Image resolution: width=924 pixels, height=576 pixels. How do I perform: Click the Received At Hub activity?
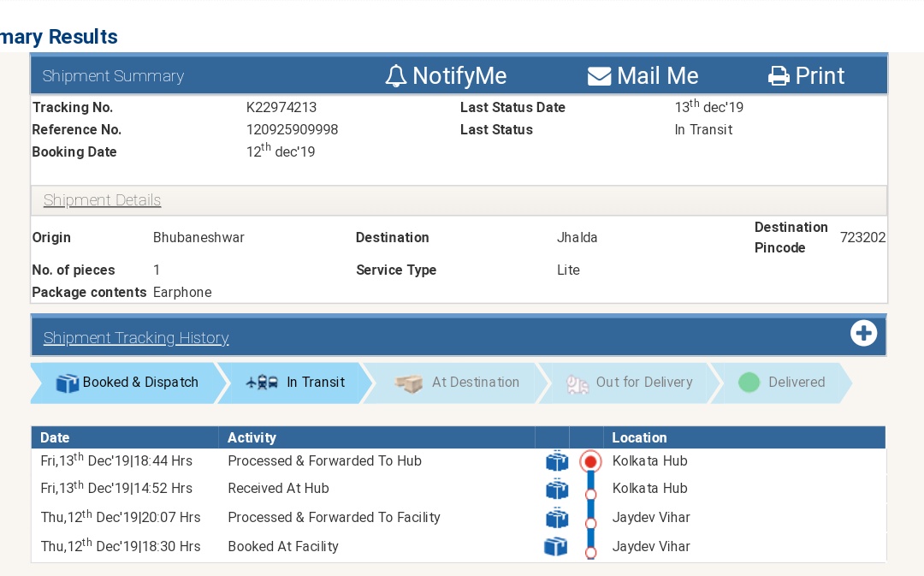point(278,488)
